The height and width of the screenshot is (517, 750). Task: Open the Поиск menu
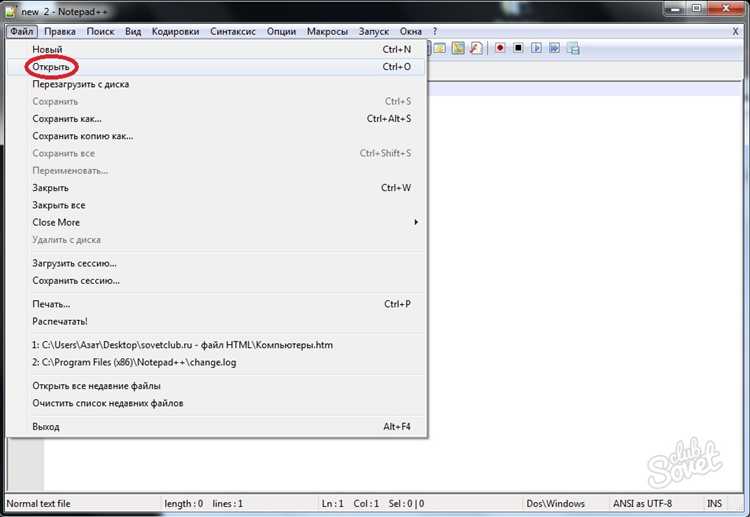[100, 32]
